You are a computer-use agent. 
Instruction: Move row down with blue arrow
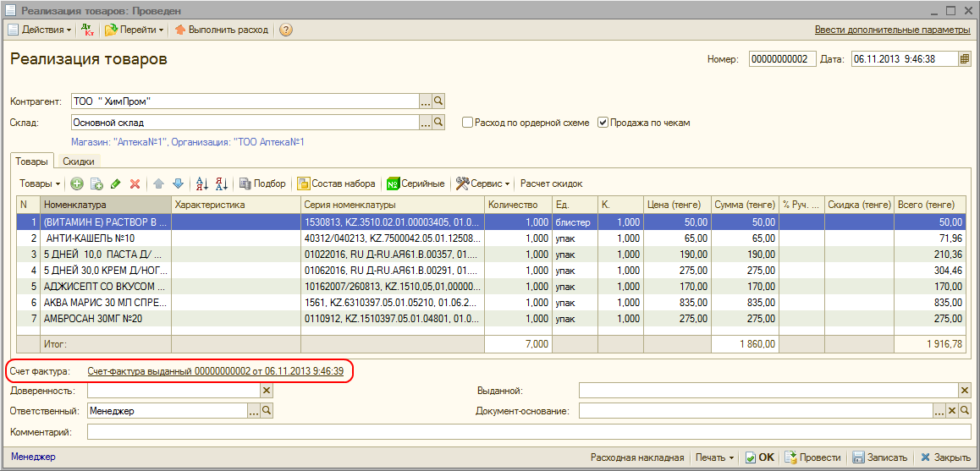click(178, 183)
